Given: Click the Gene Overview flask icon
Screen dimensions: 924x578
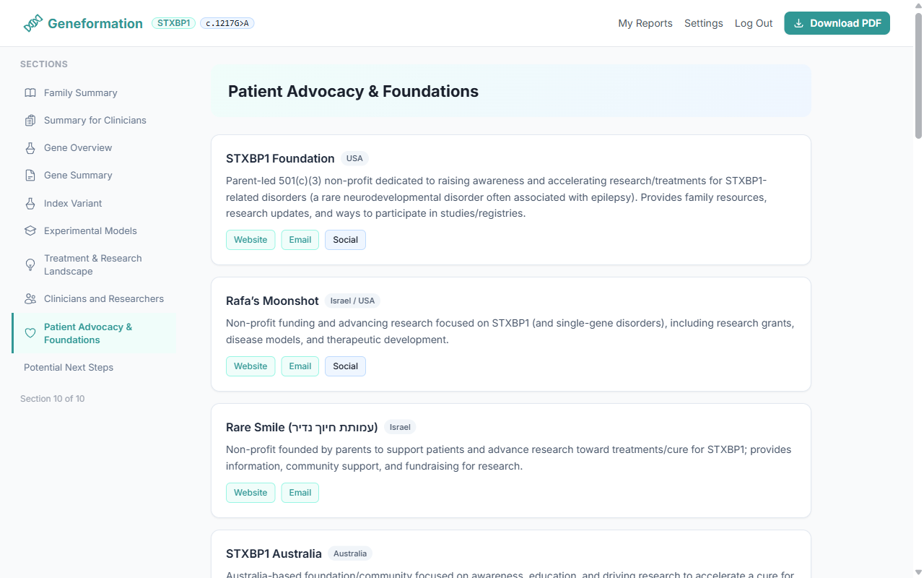Looking at the screenshot, I should point(30,147).
